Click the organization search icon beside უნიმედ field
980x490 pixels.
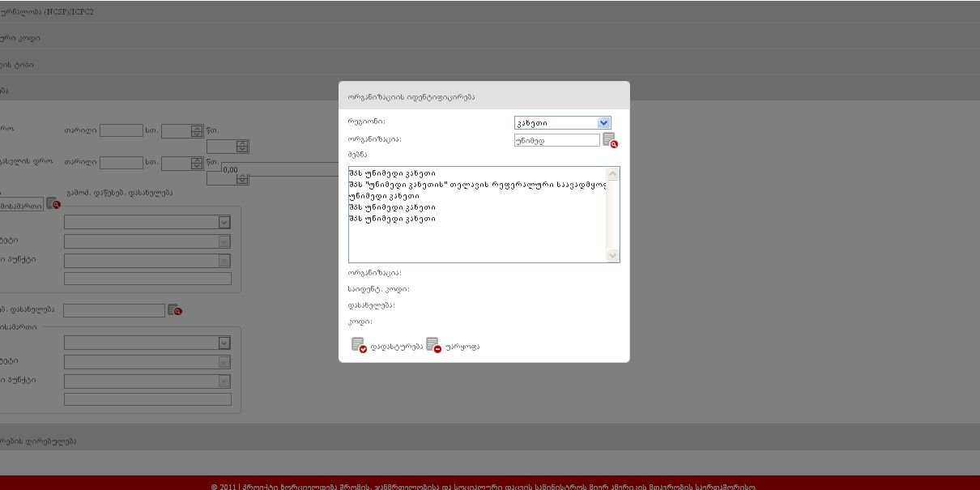coord(610,140)
